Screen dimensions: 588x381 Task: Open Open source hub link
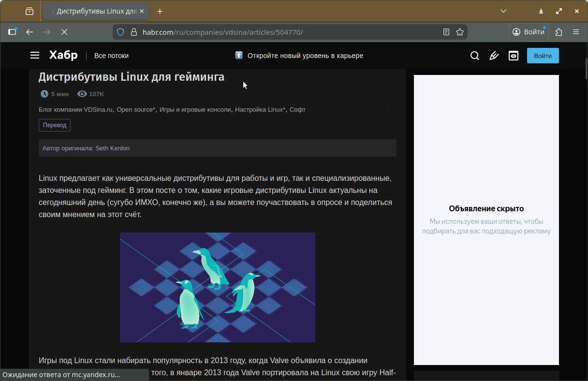136,110
